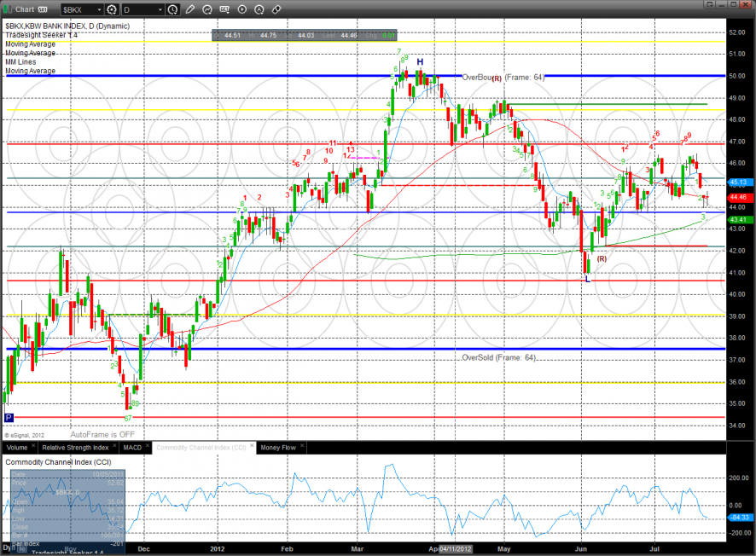This screenshot has height=556, width=756.
Task: Click the small icon beside Chart title
Action: pos(43,9)
